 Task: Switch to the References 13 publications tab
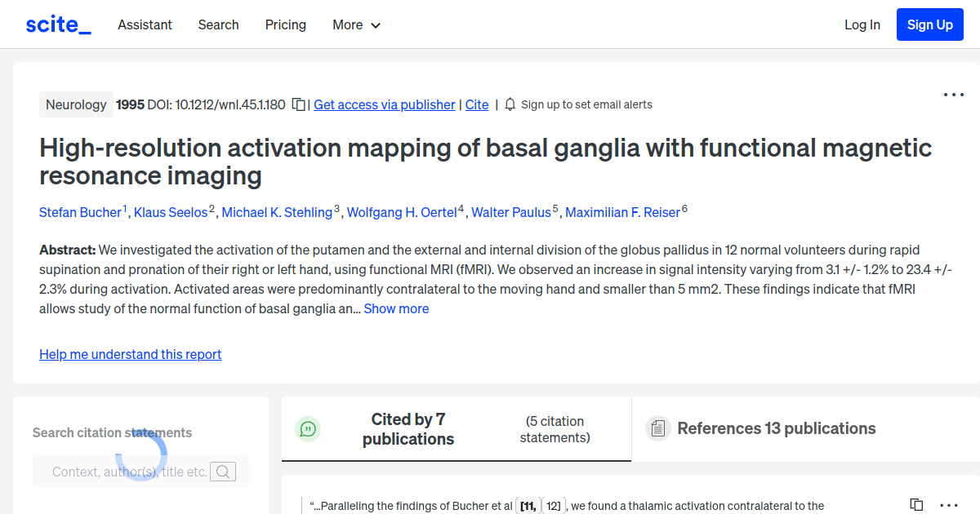point(776,428)
